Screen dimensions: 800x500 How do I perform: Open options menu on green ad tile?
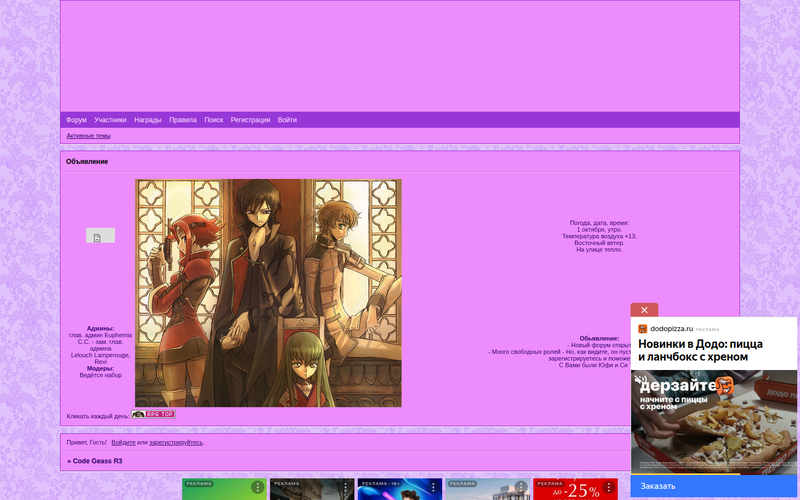pos(257,487)
